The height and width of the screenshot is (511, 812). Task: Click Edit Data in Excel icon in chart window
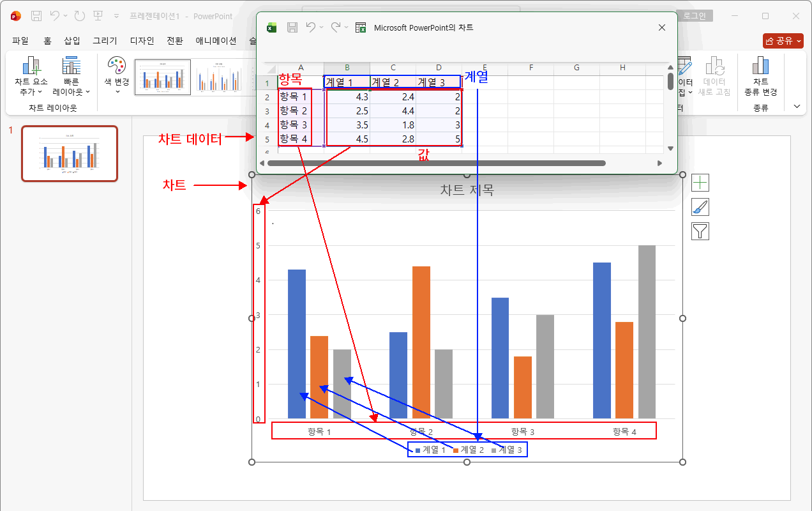pos(361,27)
